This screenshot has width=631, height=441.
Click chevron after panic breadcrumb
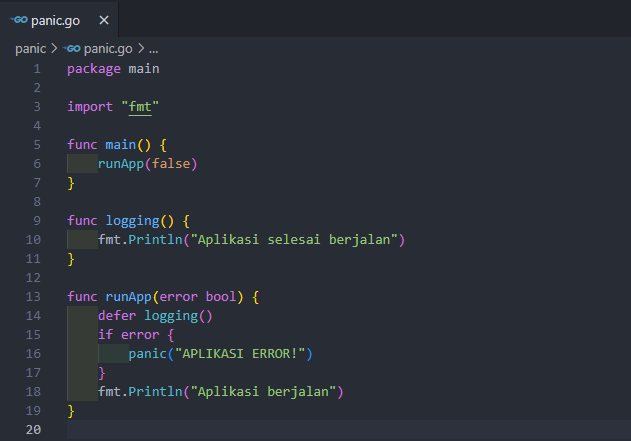[54, 49]
